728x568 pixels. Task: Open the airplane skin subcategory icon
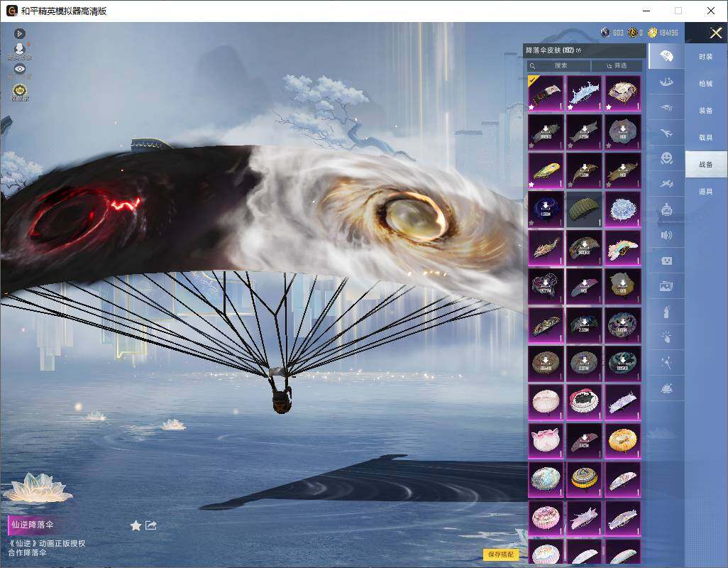point(666,133)
